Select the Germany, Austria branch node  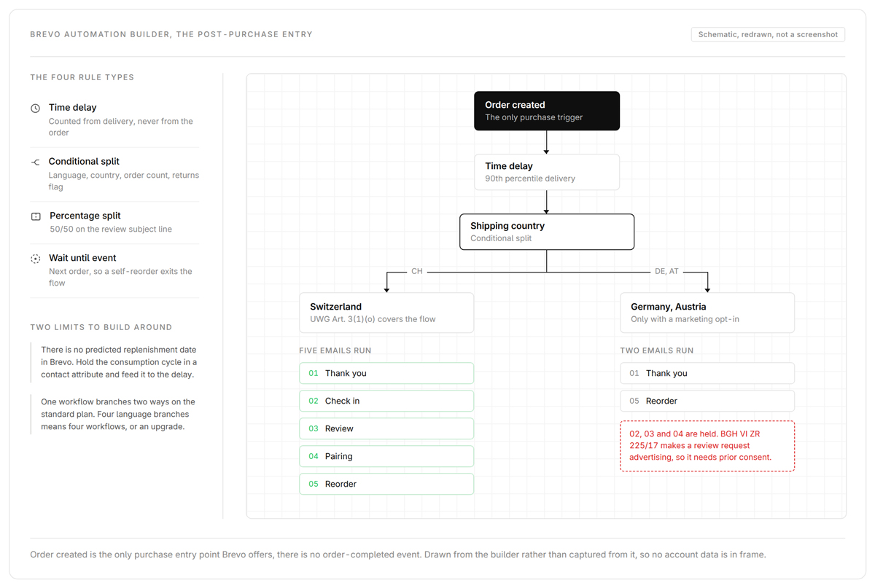(707, 313)
